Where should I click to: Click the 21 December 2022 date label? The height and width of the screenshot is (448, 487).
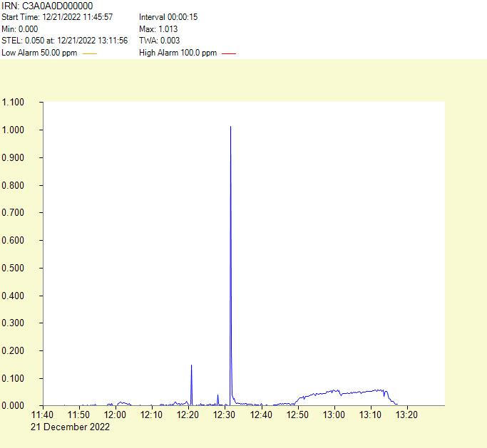click(x=70, y=427)
